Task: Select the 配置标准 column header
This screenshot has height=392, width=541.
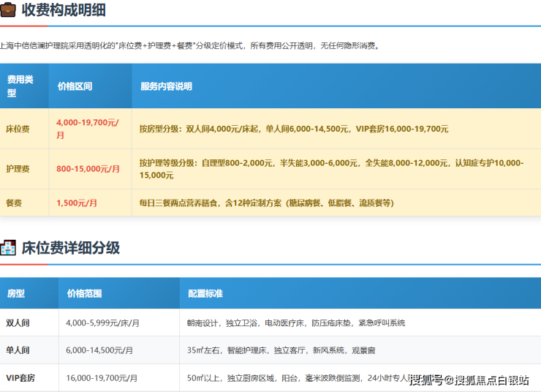Action: tap(205, 293)
